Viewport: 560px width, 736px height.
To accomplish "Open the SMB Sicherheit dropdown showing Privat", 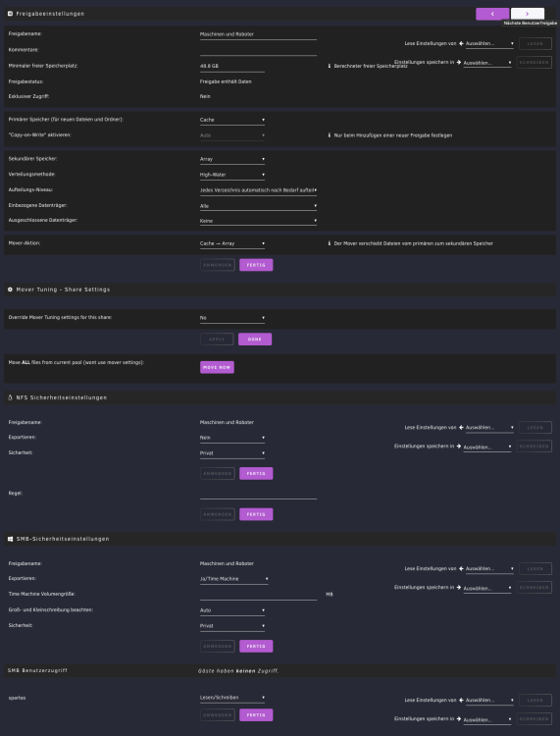I will pyautogui.click(x=232, y=626).
